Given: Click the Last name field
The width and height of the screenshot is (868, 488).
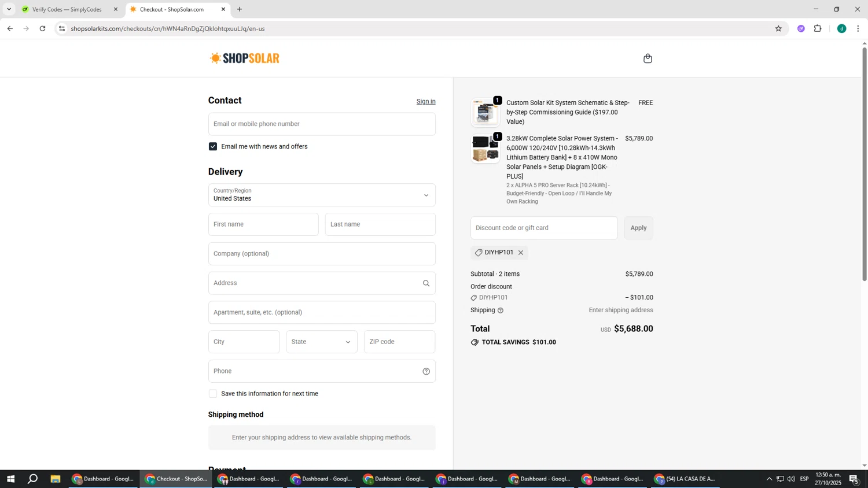Looking at the screenshot, I should [380, 224].
